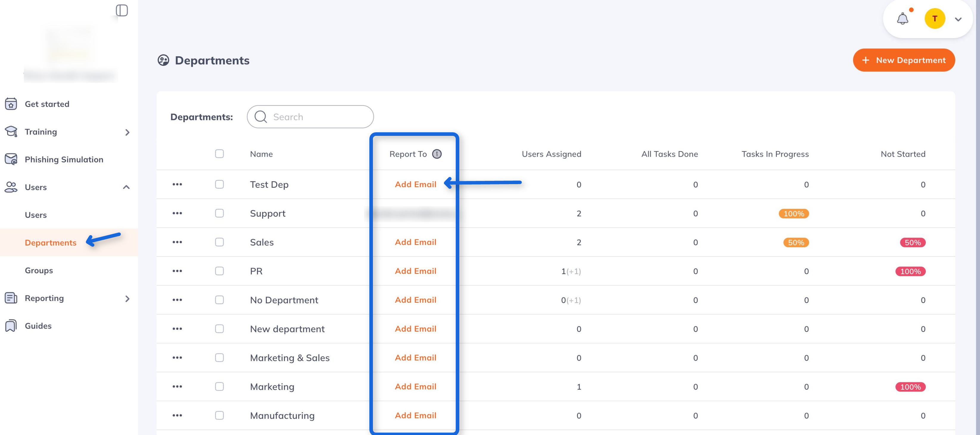980x435 pixels.
Task: Click the yellow T user avatar
Action: coord(934,19)
